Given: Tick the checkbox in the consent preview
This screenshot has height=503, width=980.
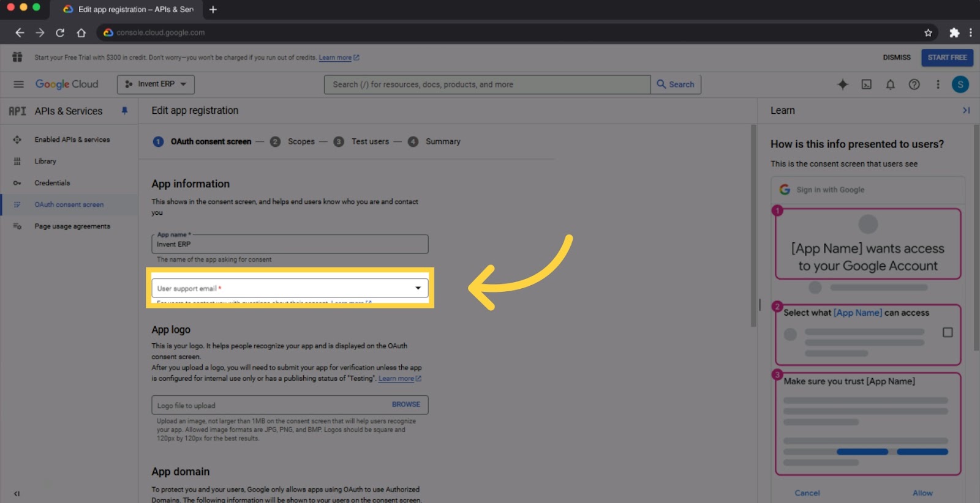Looking at the screenshot, I should click(948, 332).
